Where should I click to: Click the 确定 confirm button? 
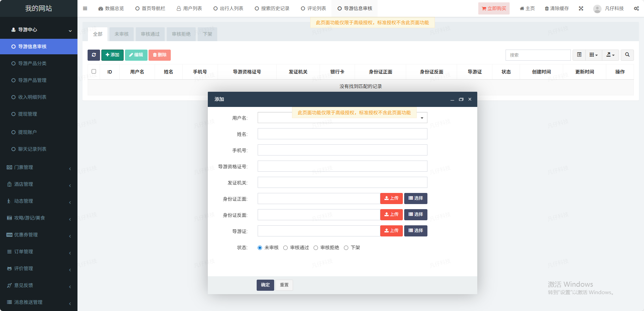pos(265,285)
